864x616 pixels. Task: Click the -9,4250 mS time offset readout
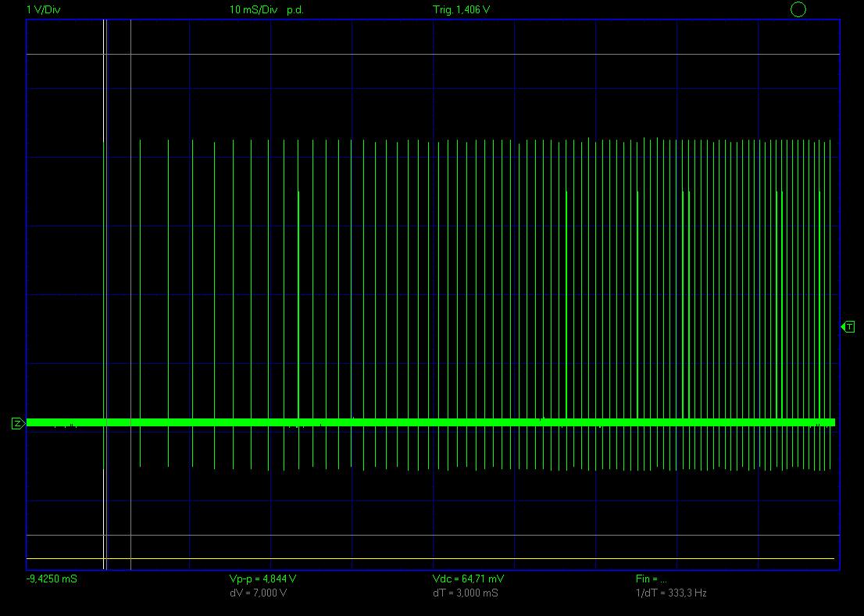[x=52, y=579]
